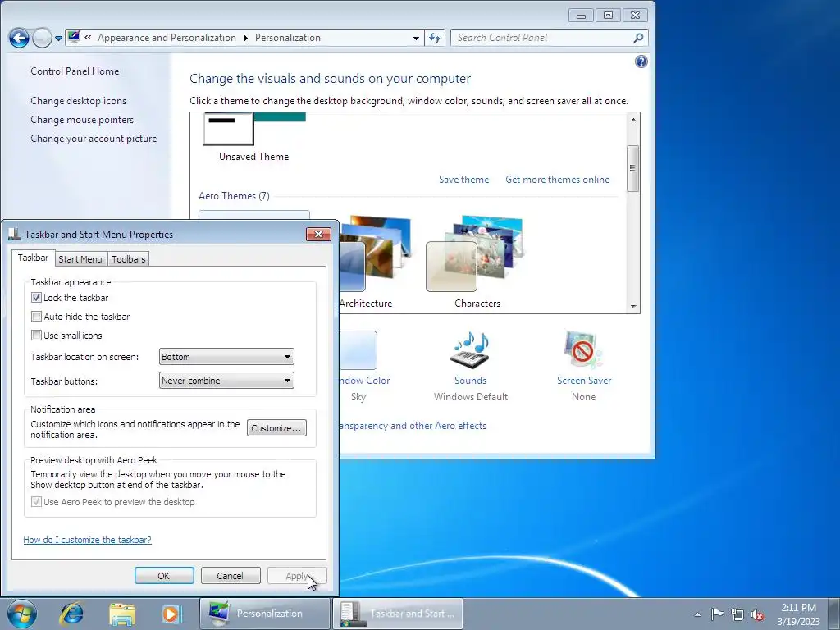Switch to Personalization taskbar button
840x630 pixels.
point(265,614)
